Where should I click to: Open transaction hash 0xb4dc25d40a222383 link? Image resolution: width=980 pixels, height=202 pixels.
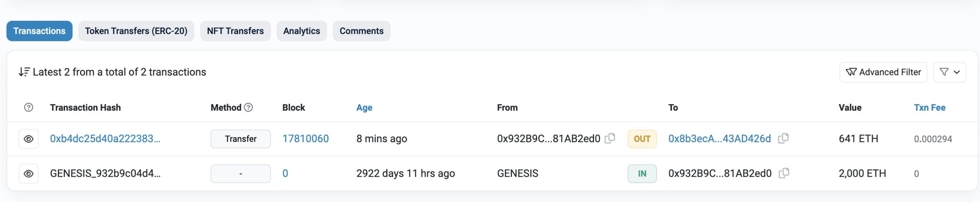[x=105, y=139]
